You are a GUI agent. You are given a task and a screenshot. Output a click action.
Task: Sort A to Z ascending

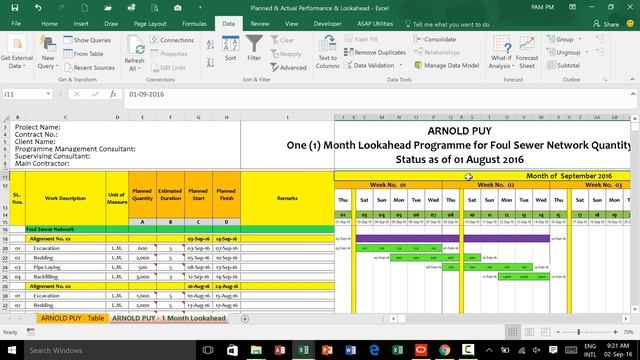pos(210,44)
